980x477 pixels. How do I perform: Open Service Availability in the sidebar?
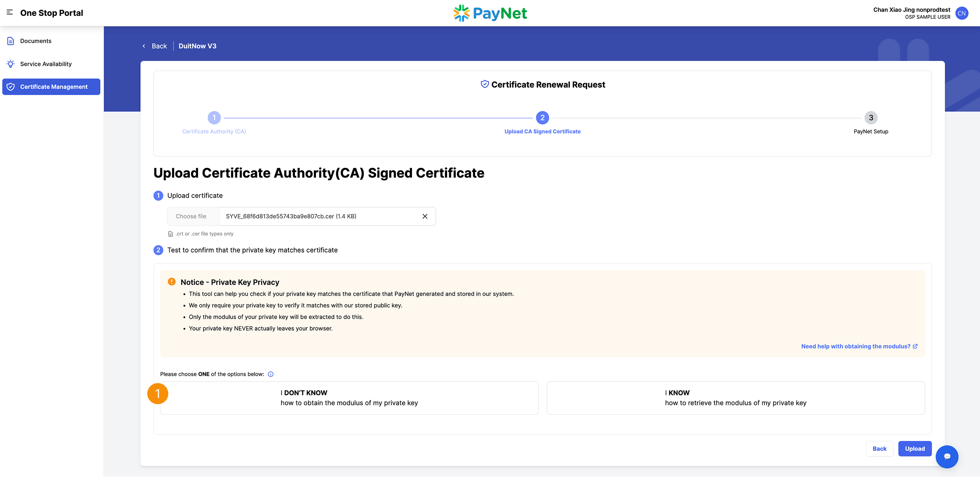52,64
